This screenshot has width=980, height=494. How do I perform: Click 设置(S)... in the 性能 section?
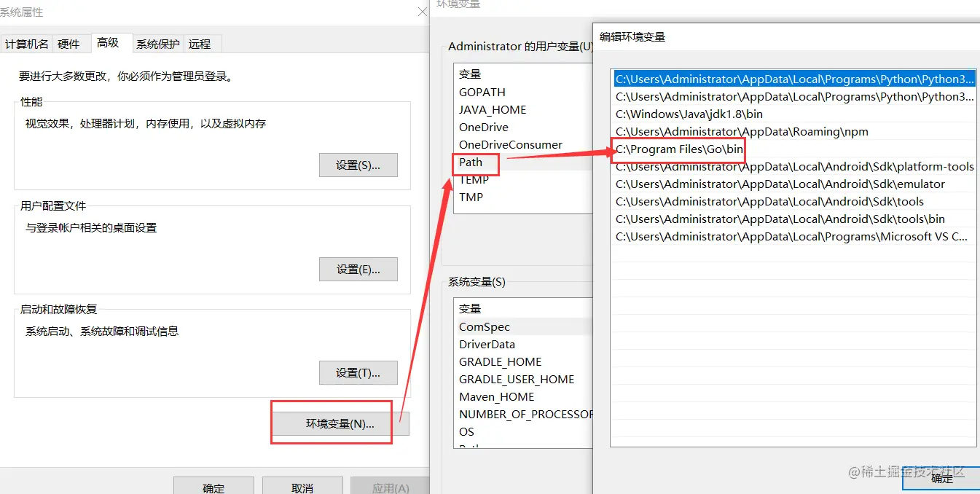358,165
